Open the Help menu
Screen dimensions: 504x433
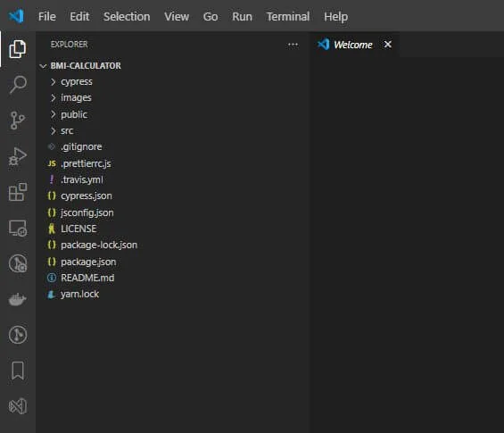[x=335, y=16]
